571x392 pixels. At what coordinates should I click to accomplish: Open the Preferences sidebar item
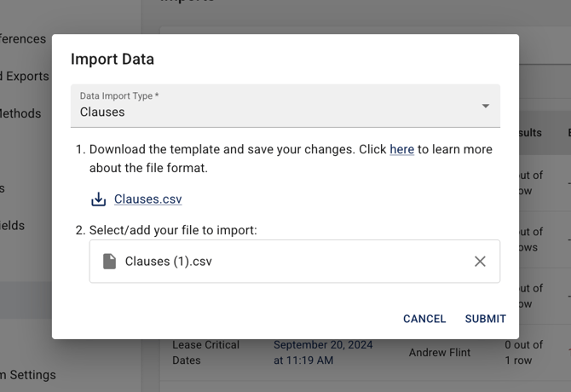22,39
